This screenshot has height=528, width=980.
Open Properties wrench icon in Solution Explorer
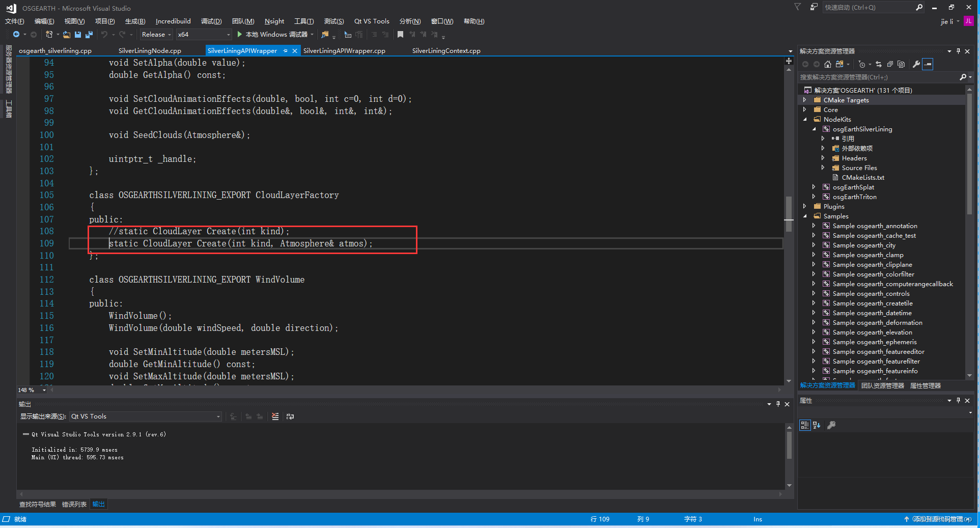pos(916,64)
